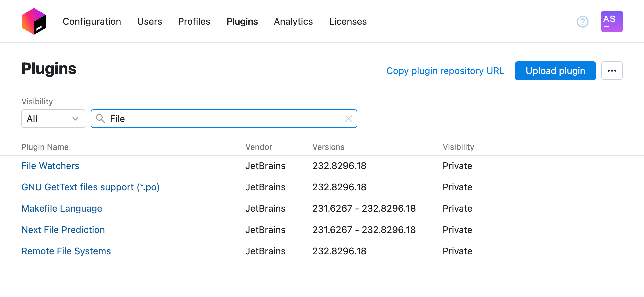This screenshot has height=297, width=644.
Task: Click Private in the GNU GetText row
Action: 457,187
